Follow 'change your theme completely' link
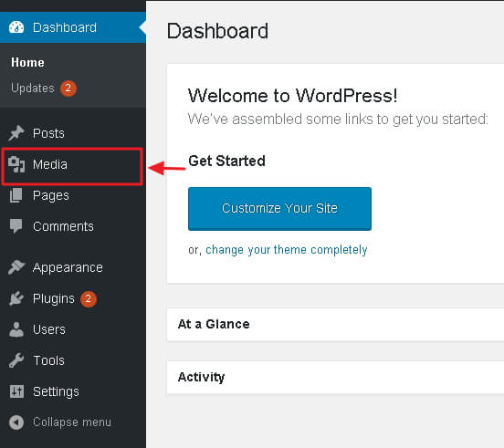The image size is (504, 448). [x=287, y=250]
